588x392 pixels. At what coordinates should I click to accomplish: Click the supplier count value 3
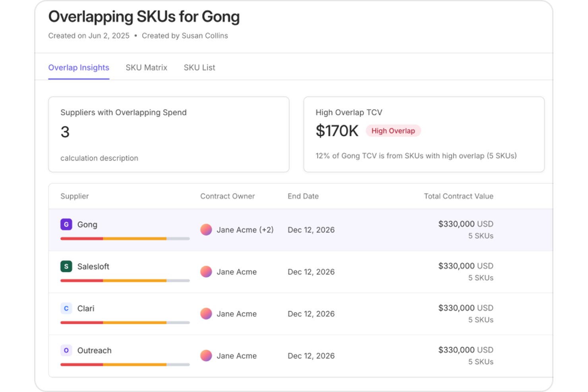(x=65, y=132)
